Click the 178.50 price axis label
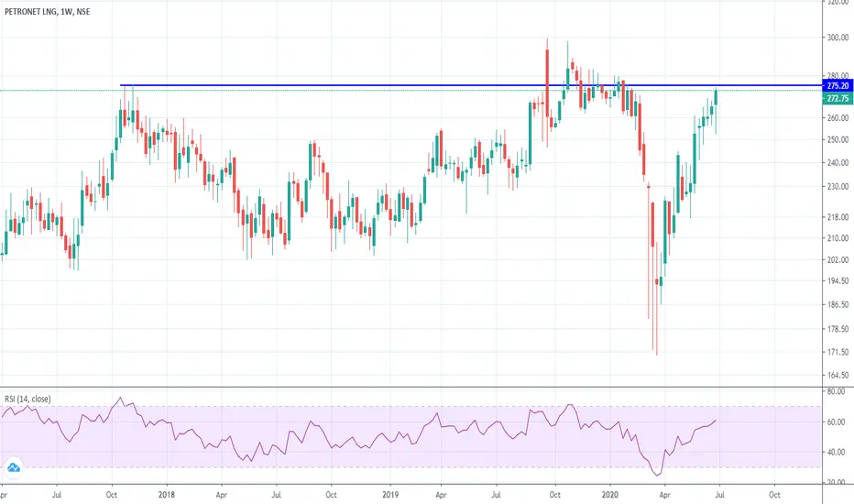Image resolution: width=854 pixels, height=504 pixels. pyautogui.click(x=838, y=329)
